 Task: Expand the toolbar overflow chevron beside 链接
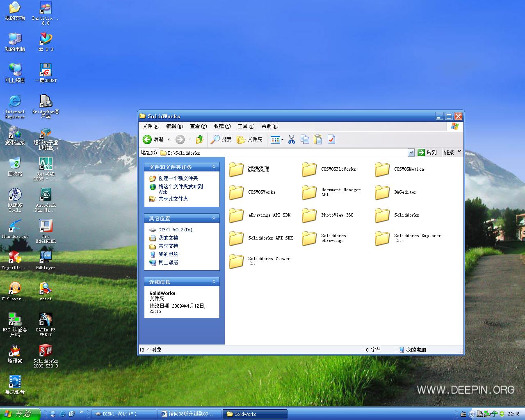pyautogui.click(x=459, y=151)
